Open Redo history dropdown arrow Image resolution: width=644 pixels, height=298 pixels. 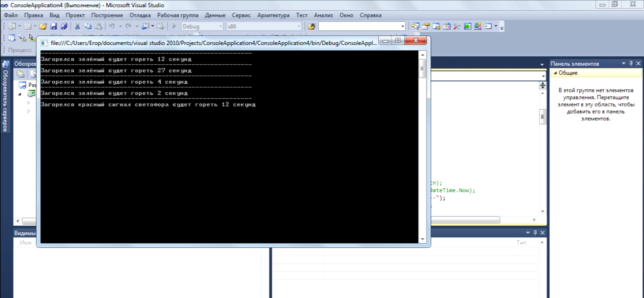coord(137,27)
